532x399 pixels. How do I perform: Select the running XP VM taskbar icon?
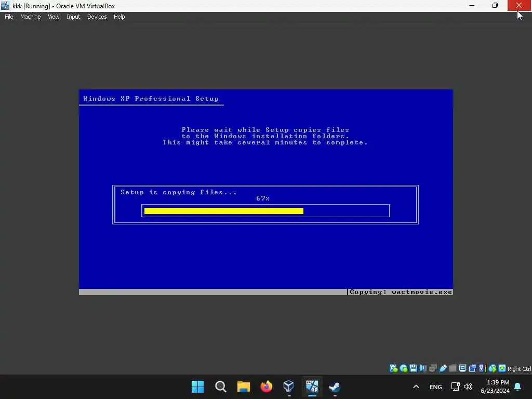click(x=312, y=387)
